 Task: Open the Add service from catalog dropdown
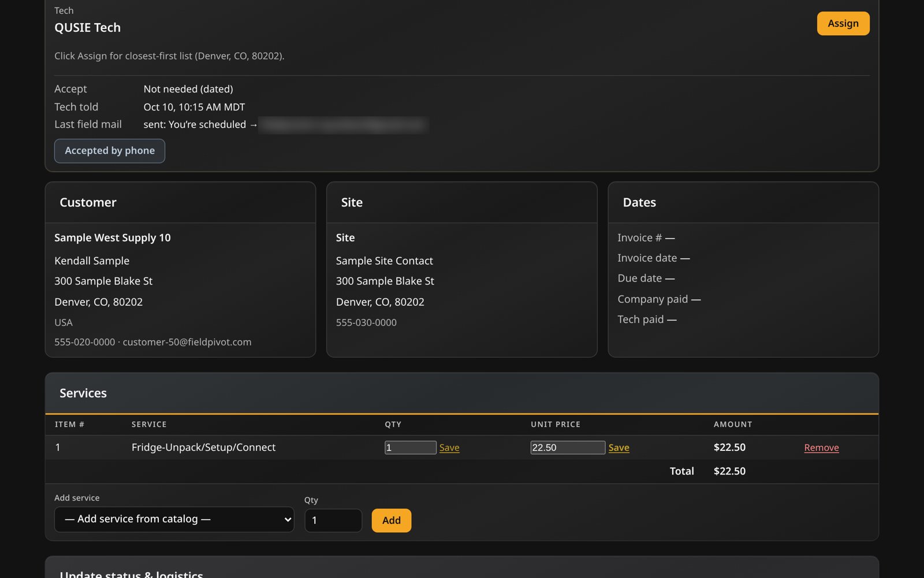(x=174, y=520)
